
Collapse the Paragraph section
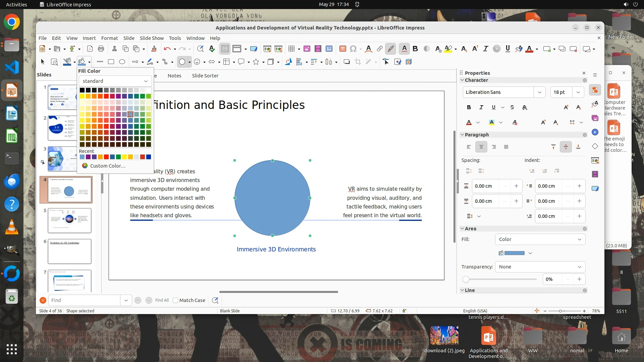coord(462,135)
